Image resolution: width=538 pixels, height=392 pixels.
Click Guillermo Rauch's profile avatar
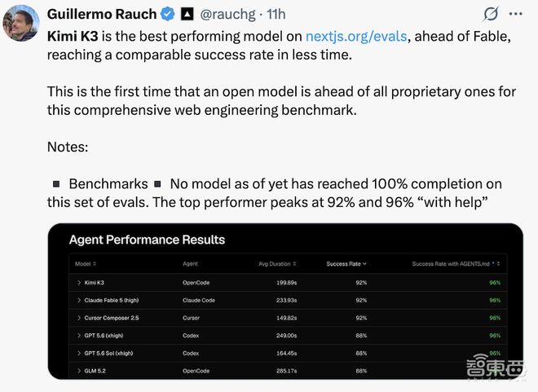click(21, 23)
